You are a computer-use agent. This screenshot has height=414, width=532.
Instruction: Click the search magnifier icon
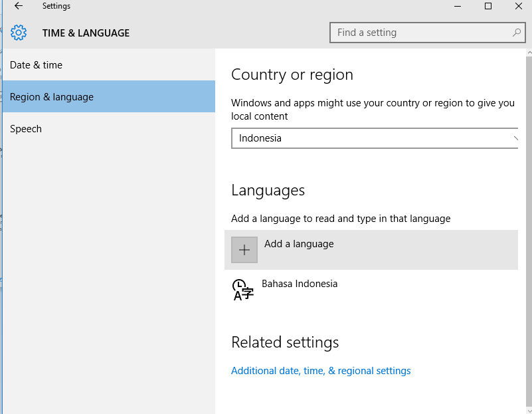pos(517,33)
